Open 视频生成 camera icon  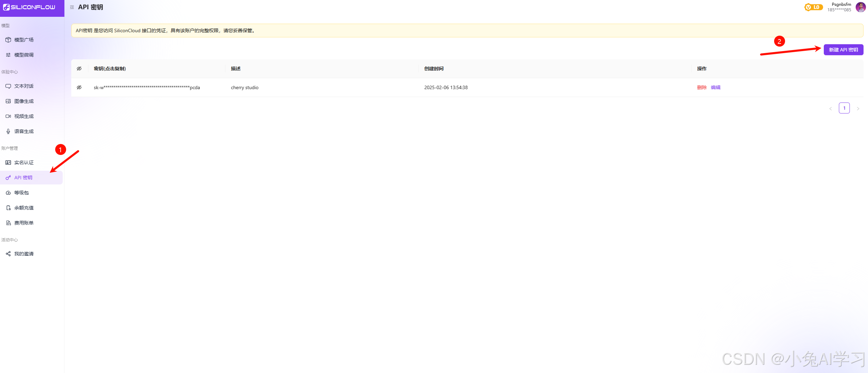tap(8, 116)
